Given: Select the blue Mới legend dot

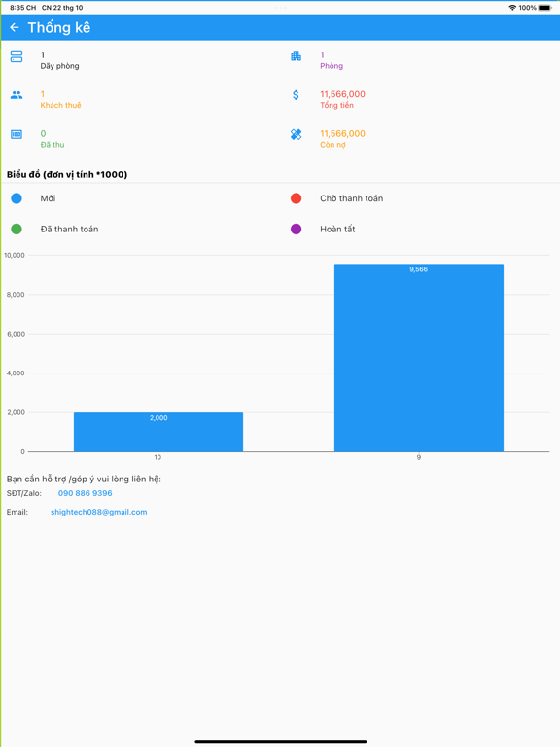Looking at the screenshot, I should tap(17, 198).
